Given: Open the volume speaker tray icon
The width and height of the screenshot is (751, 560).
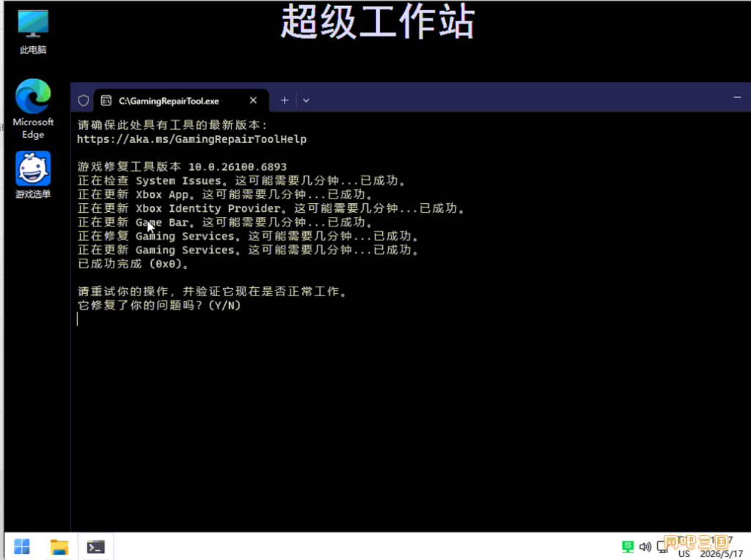Looking at the screenshot, I should coord(645,546).
